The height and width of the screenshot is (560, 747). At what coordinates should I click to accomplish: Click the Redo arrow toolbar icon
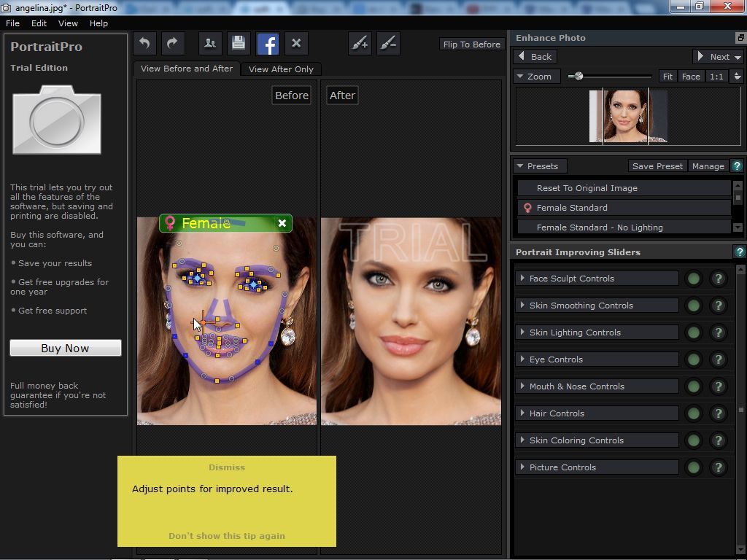[172, 44]
